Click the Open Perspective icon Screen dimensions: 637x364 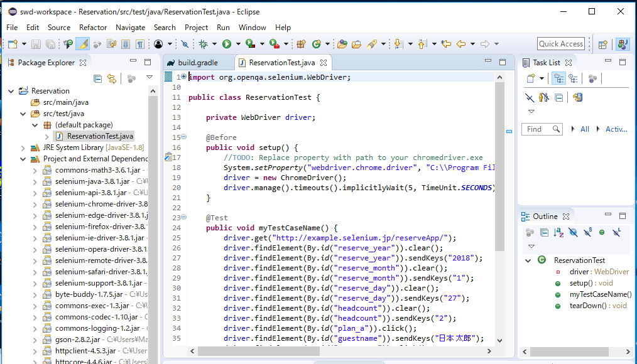(x=603, y=44)
